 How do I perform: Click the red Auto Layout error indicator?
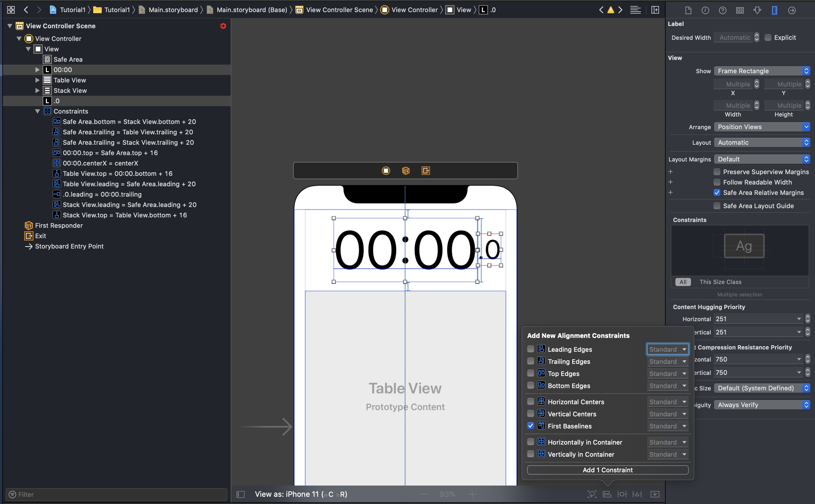pos(223,26)
